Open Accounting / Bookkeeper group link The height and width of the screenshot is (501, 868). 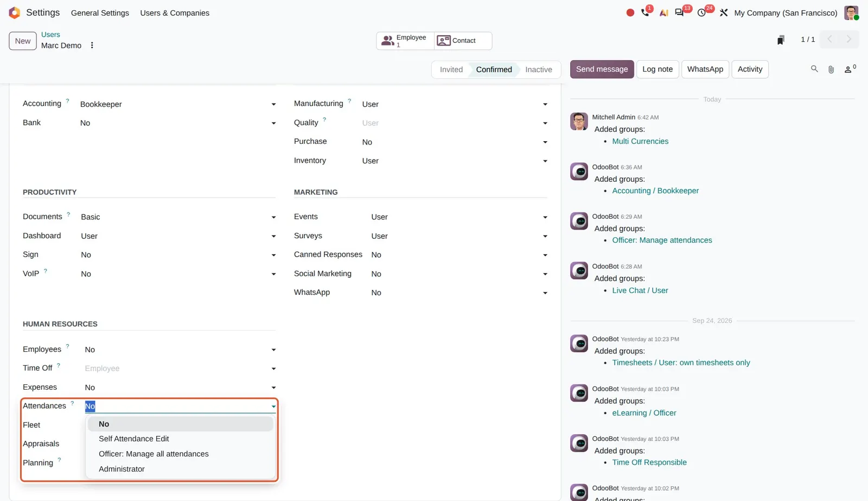point(655,191)
